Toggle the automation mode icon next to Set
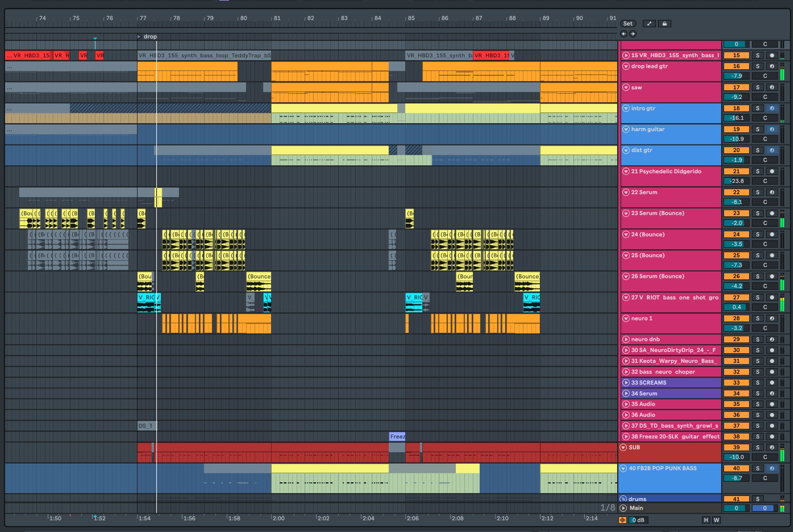Screen dimensions: 793x532 pyautogui.click(x=649, y=24)
